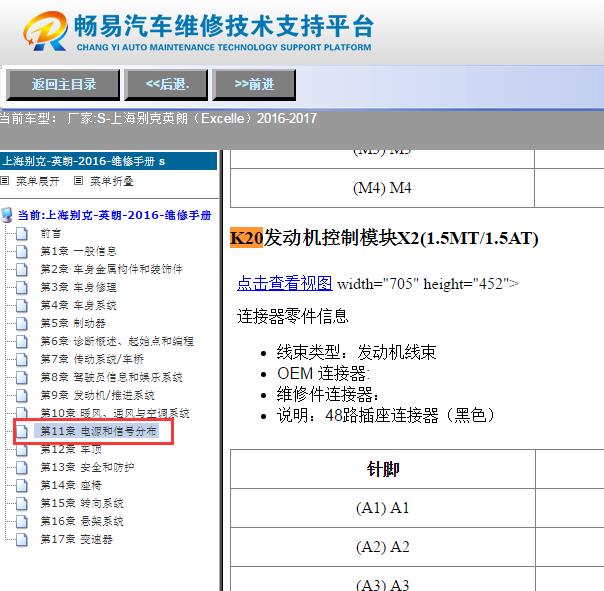Click the 菜单折叠 list icon
This screenshot has width=604, height=591.
[x=78, y=180]
